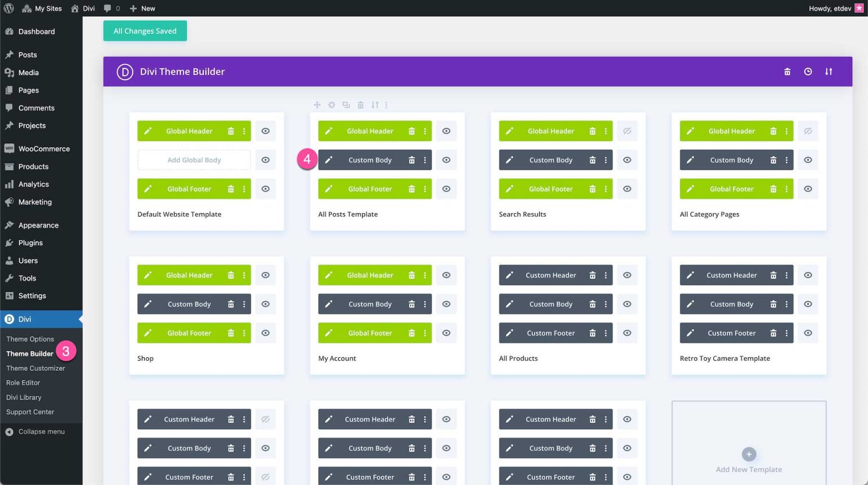This screenshot has height=485, width=868.
Task: Duplicate the template using the copy icon
Action: pyautogui.click(x=346, y=105)
